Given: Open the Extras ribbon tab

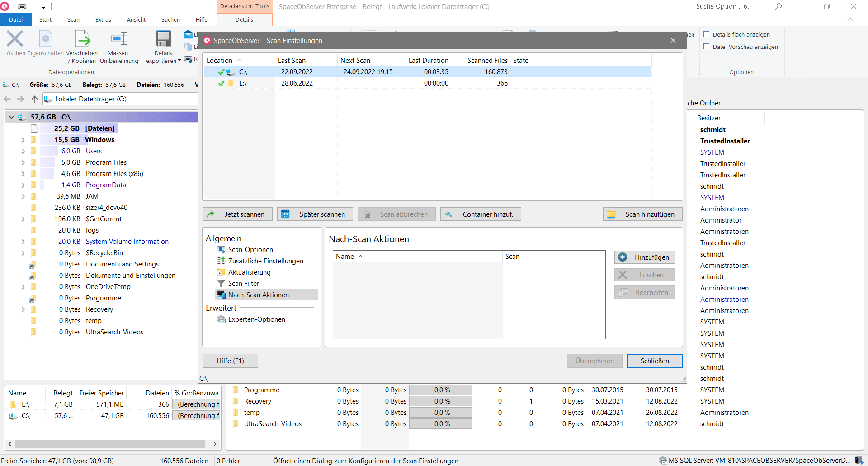Looking at the screenshot, I should [103, 19].
